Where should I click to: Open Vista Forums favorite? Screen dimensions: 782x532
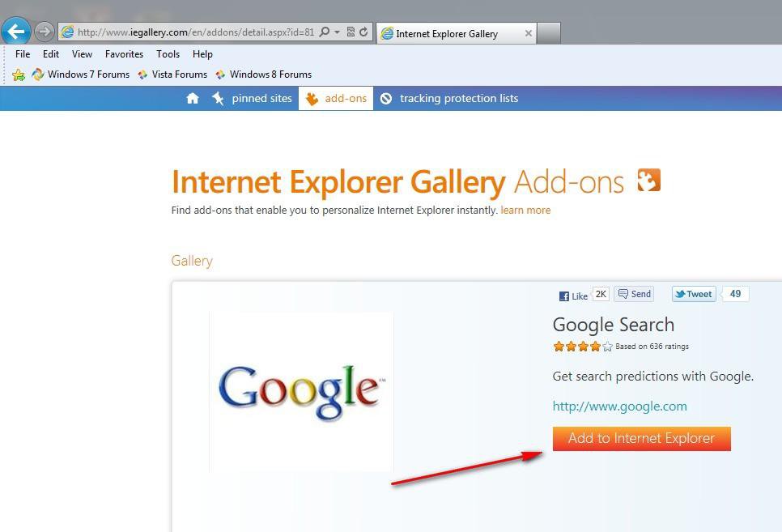pyautogui.click(x=172, y=74)
